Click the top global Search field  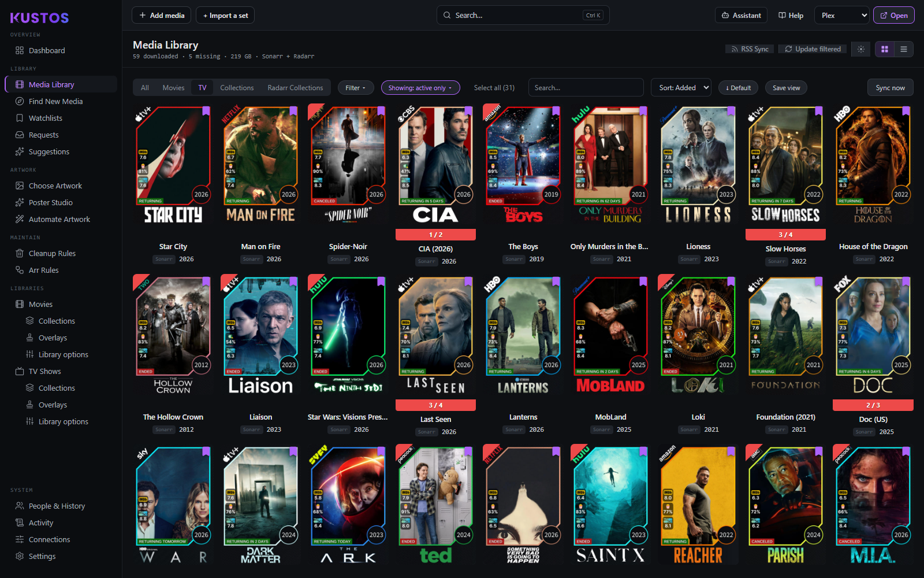point(523,16)
